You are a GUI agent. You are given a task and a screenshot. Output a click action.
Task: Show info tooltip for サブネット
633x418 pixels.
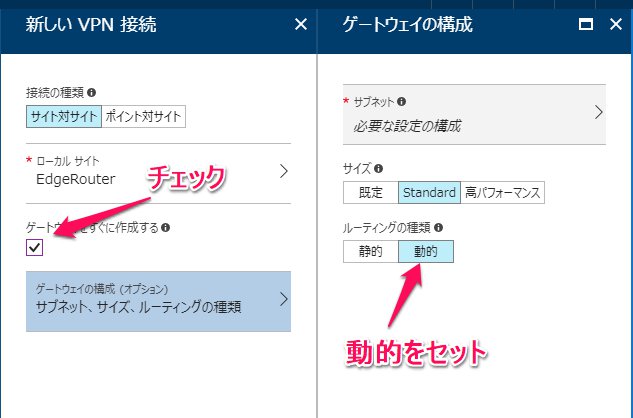click(401, 102)
